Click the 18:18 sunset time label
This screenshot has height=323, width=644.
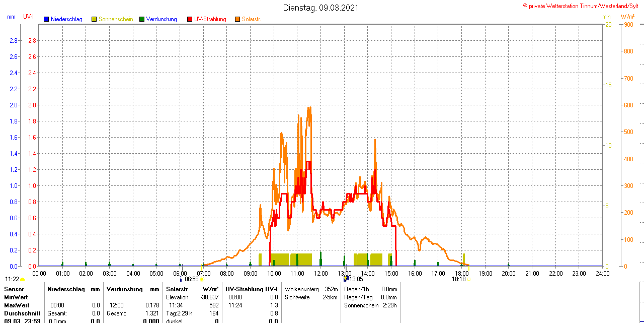click(458, 279)
